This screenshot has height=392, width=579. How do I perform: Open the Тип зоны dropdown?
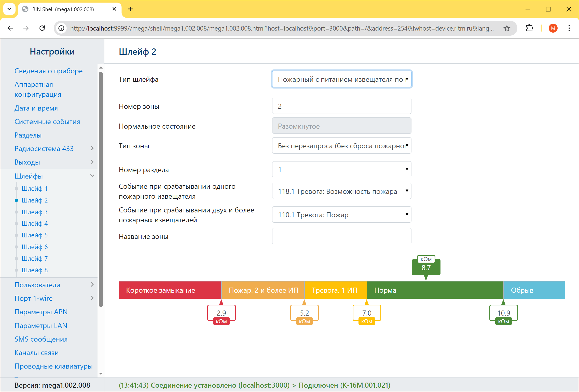(342, 146)
